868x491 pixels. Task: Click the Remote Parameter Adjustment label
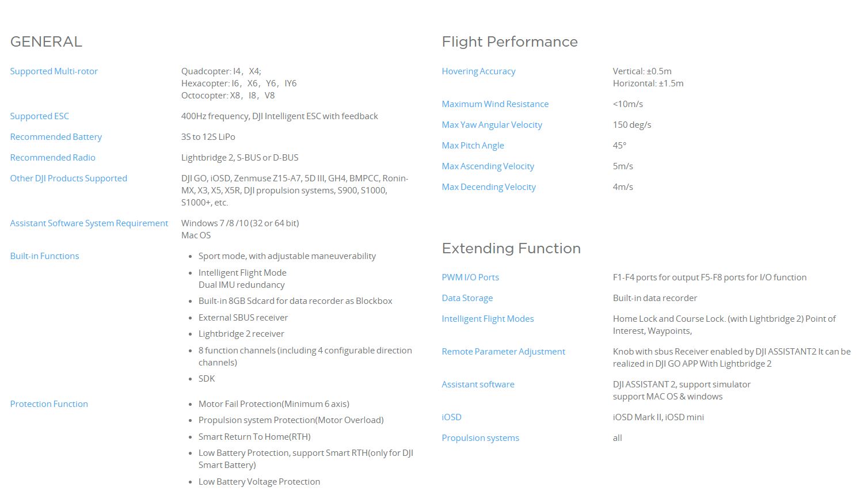503,352
